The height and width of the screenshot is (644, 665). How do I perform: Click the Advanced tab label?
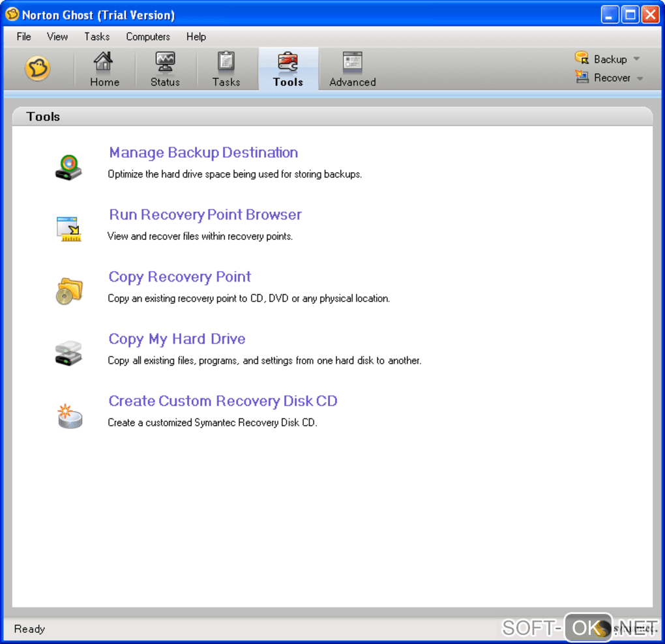353,82
